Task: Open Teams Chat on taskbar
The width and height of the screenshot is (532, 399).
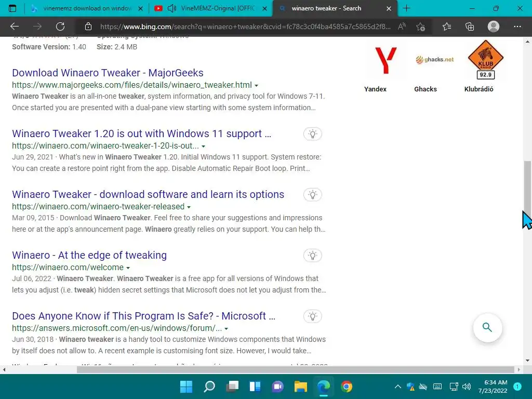Action: click(x=278, y=387)
